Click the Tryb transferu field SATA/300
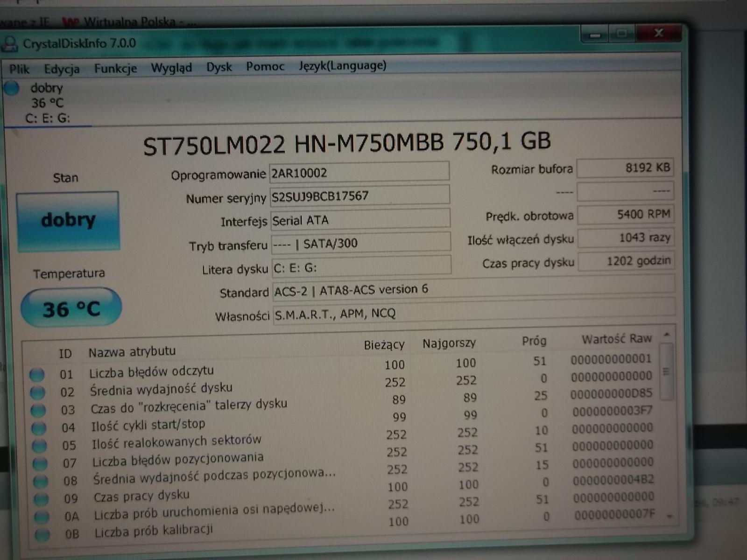 (360, 243)
